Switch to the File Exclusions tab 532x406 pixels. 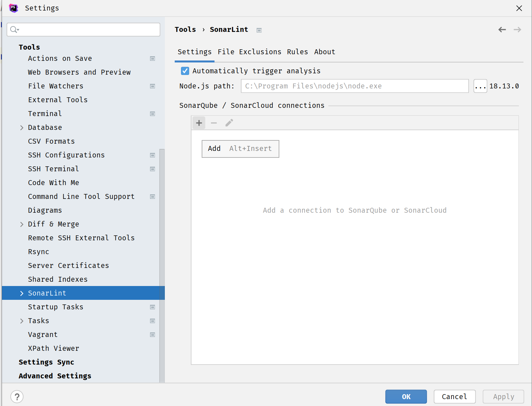click(x=249, y=52)
